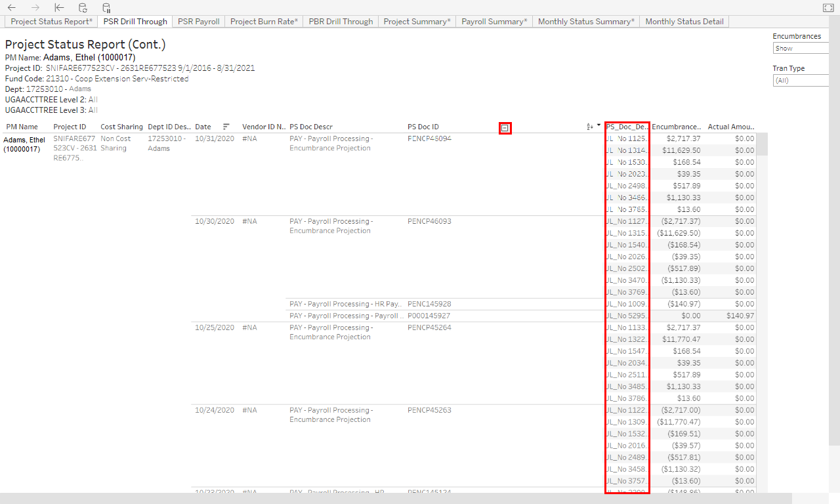This screenshot has height=504, width=840.
Task: Switch to Project Status Report* tab
Action: [51, 22]
